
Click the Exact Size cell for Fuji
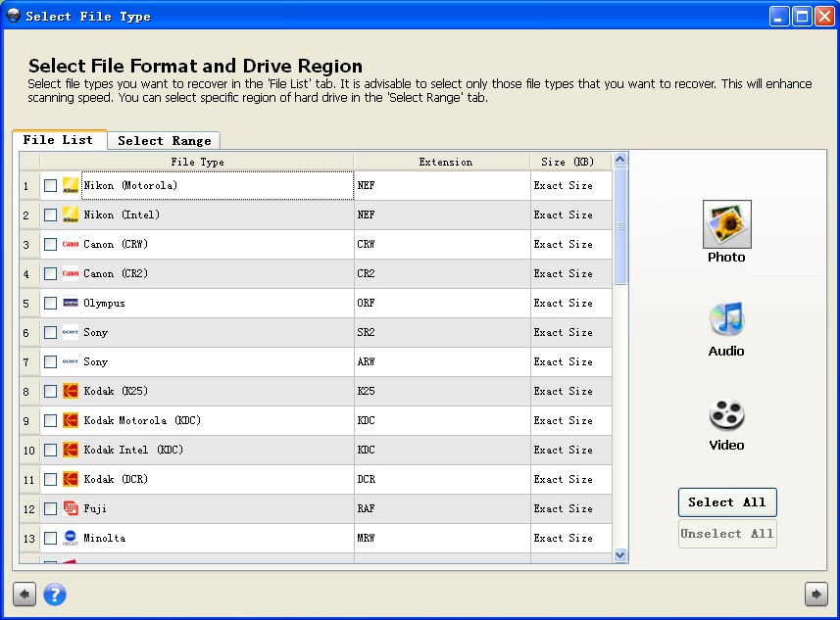click(571, 508)
